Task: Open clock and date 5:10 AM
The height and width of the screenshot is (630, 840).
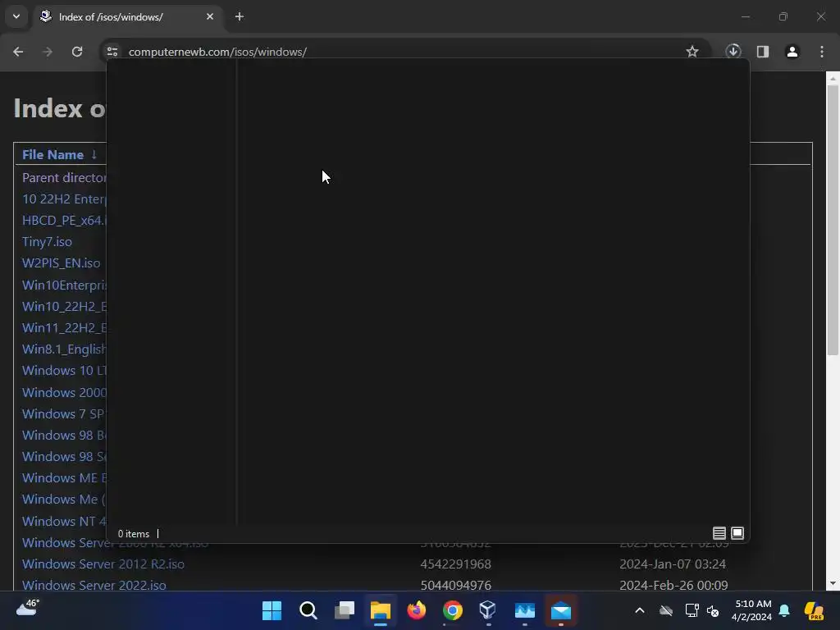Action: (751, 610)
